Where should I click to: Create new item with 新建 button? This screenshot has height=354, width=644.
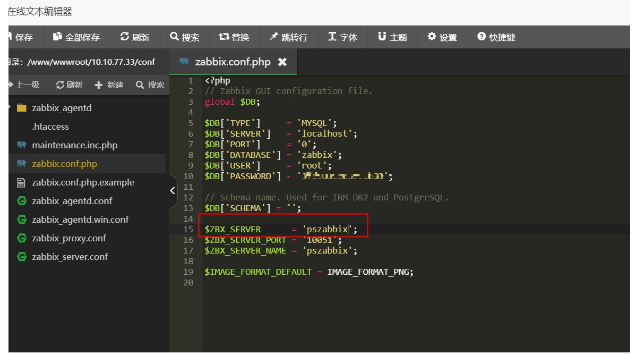[x=109, y=85]
